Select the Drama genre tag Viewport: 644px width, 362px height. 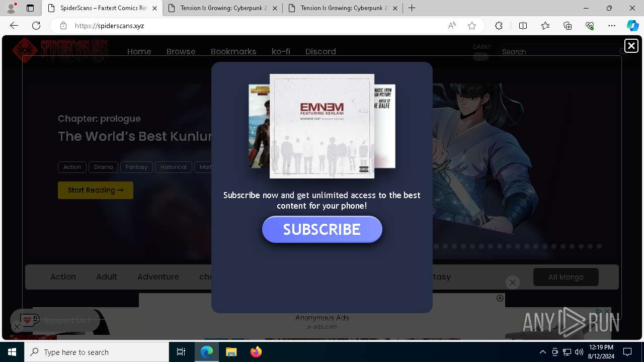click(103, 167)
